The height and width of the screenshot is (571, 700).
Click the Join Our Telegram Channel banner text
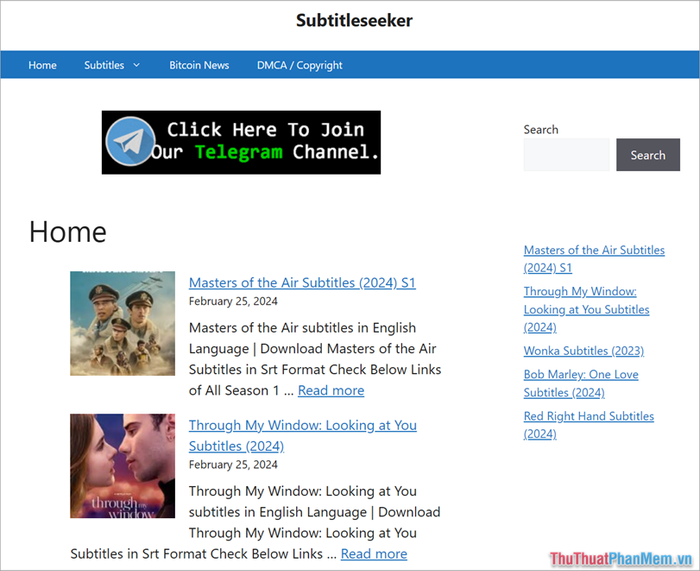point(265,142)
